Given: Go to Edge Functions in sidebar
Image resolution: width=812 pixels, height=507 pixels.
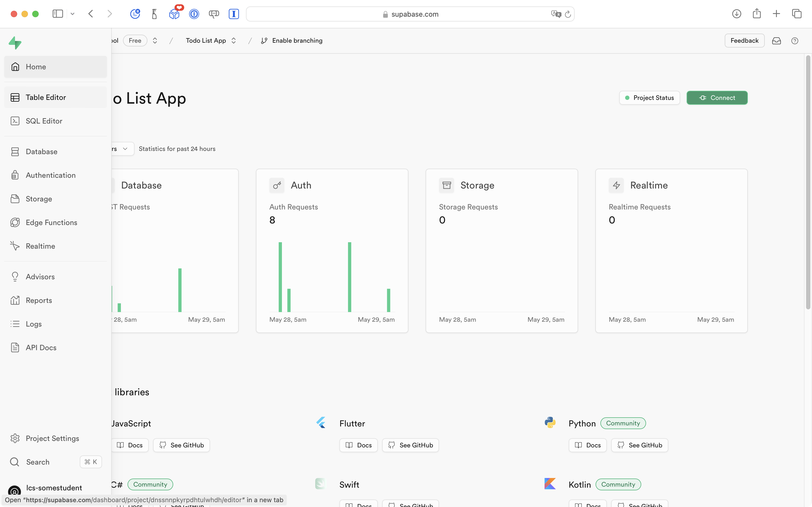Looking at the screenshot, I should [51, 222].
